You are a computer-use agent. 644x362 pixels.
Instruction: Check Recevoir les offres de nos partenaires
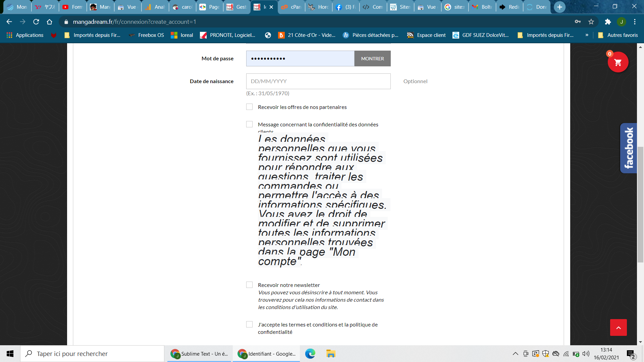(x=249, y=107)
